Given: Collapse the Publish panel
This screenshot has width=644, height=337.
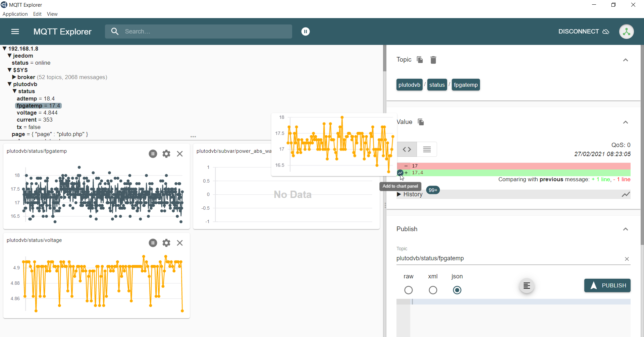Looking at the screenshot, I should [x=625, y=229].
